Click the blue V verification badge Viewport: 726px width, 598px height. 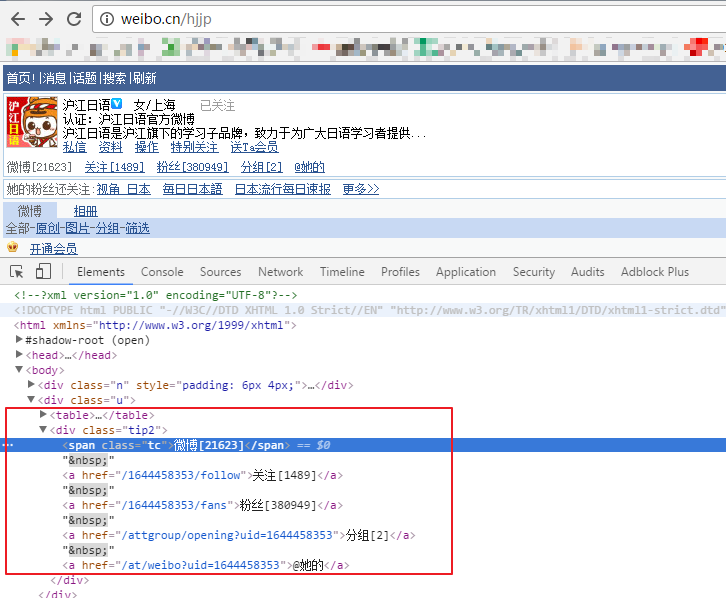[117, 103]
